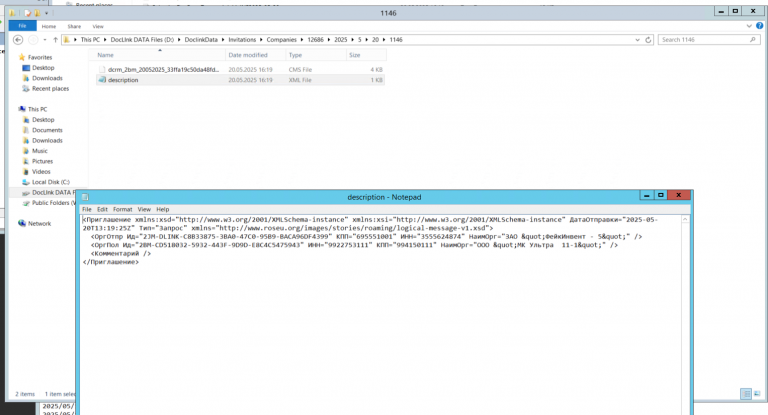Sort files by Type column header

[316, 55]
